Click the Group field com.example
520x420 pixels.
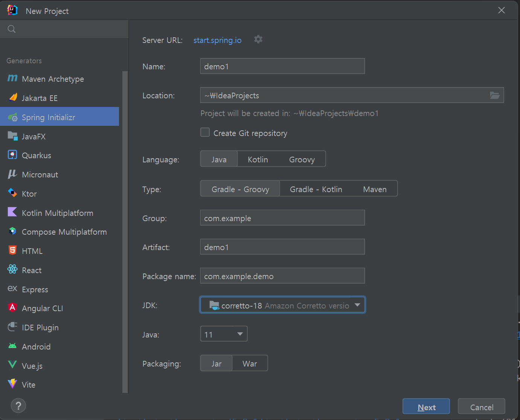click(x=282, y=218)
